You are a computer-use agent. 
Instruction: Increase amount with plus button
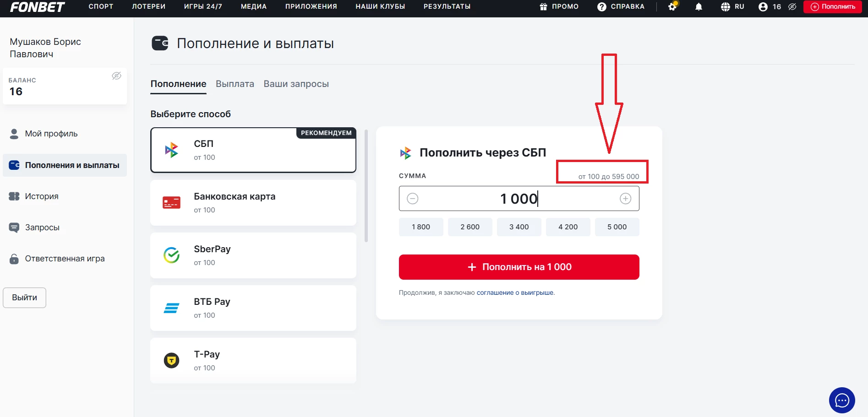pos(625,199)
